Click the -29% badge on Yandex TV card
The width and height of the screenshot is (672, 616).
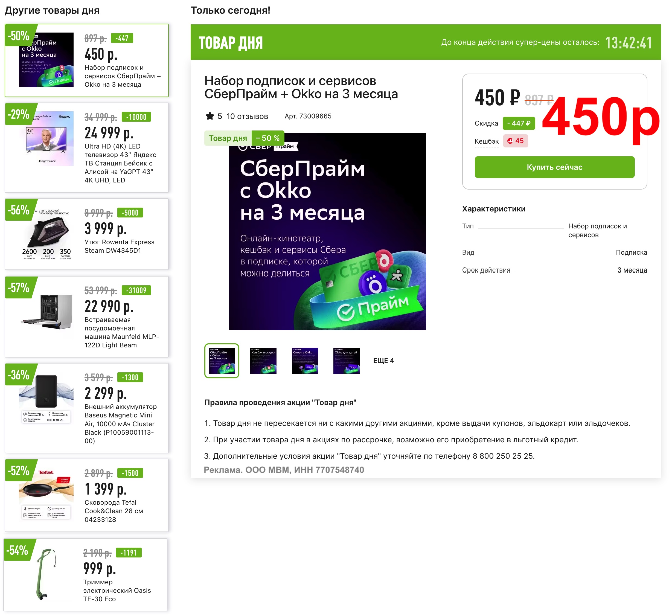19,114
